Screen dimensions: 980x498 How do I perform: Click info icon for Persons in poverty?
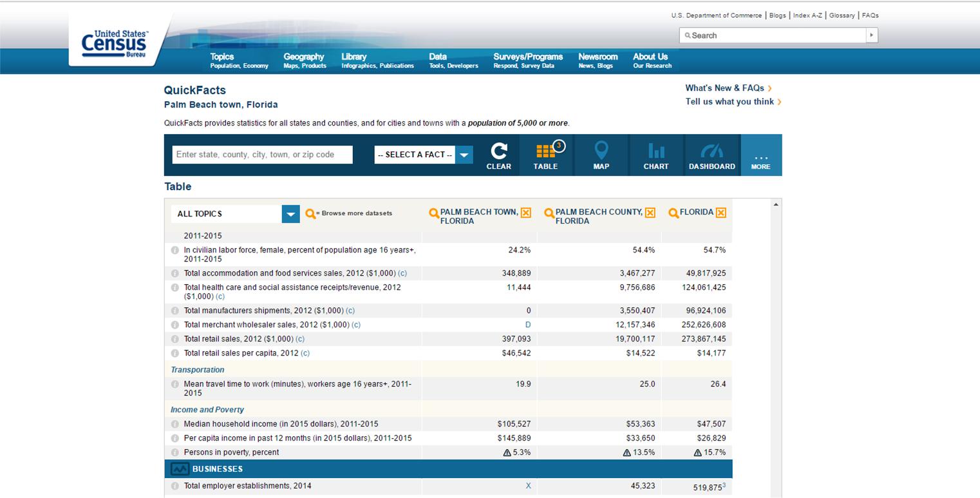[174, 452]
